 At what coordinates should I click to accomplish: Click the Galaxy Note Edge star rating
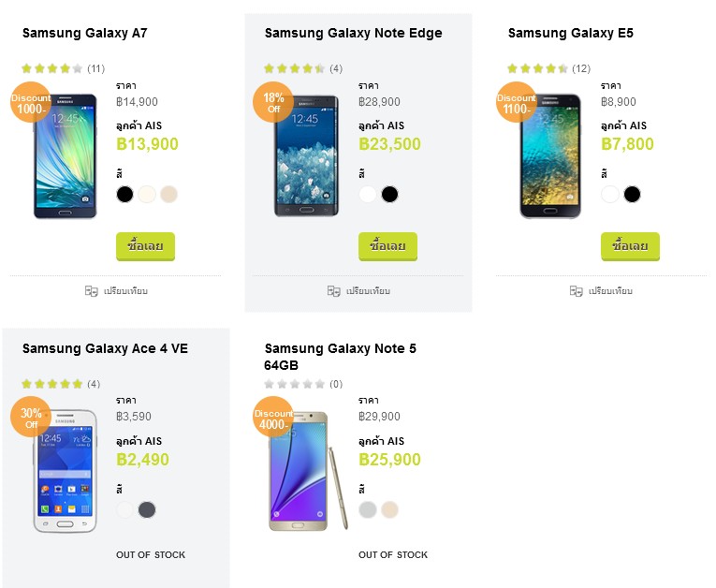[295, 68]
